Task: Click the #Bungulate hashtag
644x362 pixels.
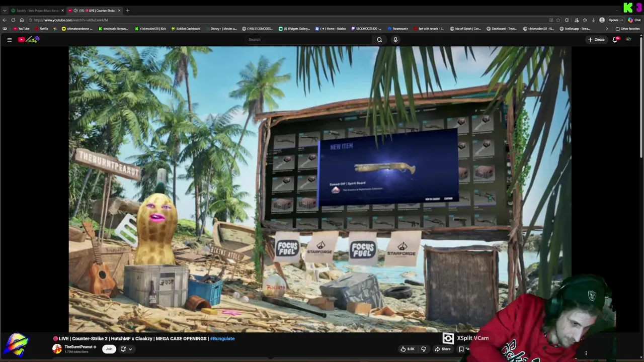Action: (x=222, y=338)
